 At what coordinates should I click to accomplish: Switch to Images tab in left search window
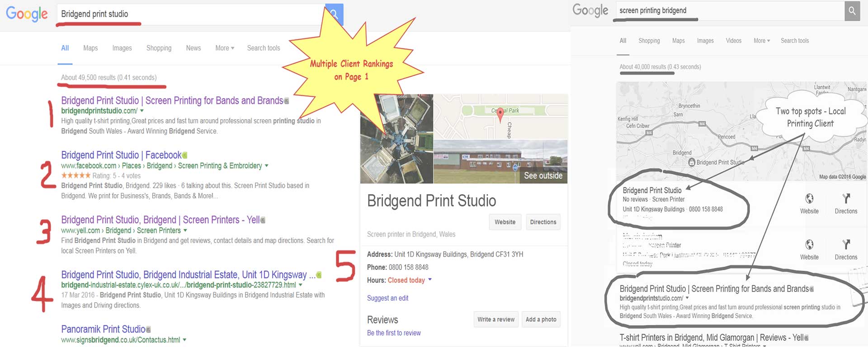122,48
